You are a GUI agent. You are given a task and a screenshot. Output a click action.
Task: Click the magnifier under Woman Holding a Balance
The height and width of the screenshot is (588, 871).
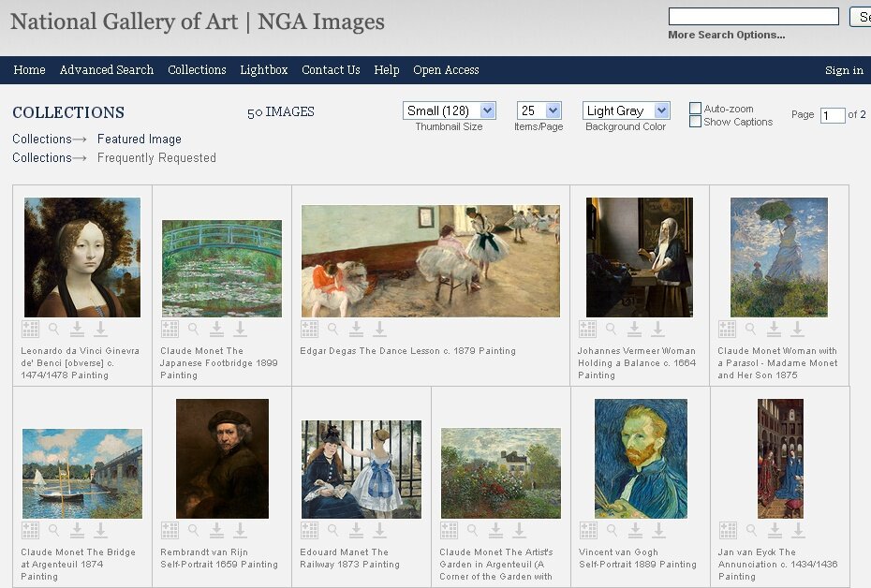click(611, 330)
